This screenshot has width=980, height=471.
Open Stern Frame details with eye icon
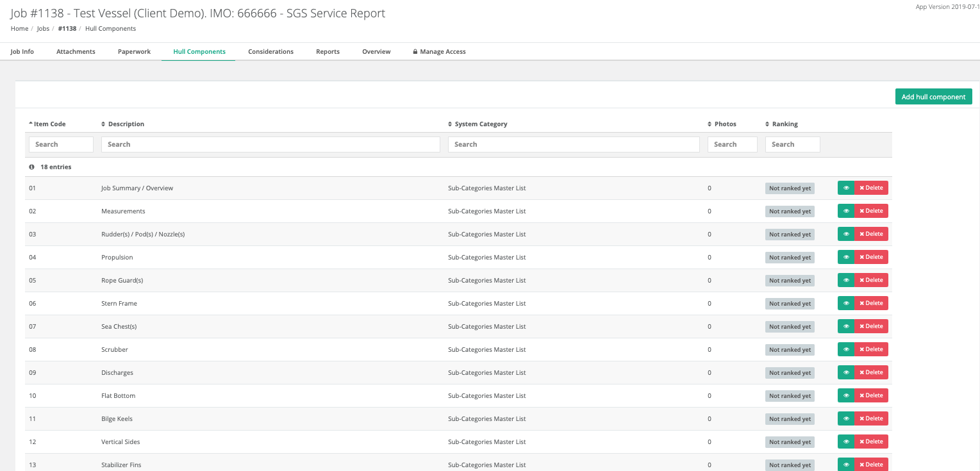coord(846,303)
